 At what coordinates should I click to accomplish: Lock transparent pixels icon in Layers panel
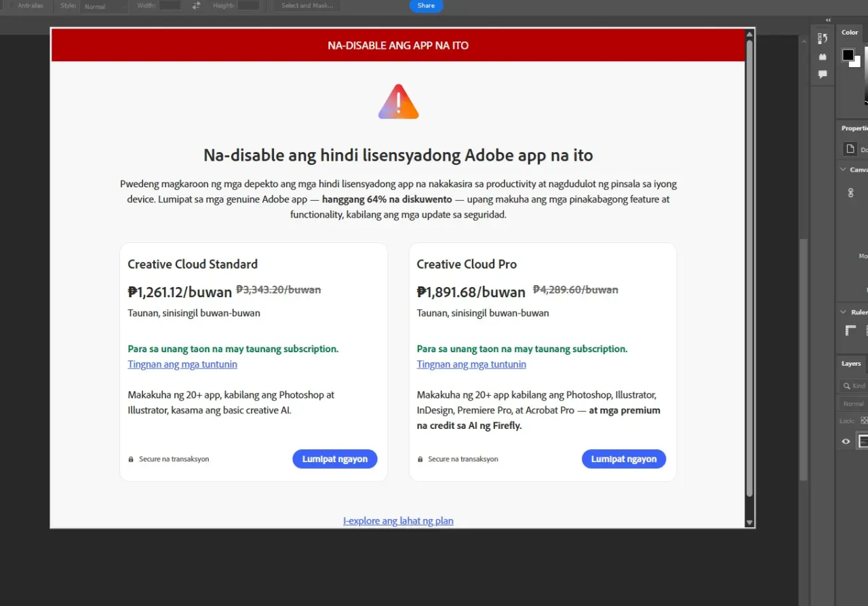click(x=864, y=421)
